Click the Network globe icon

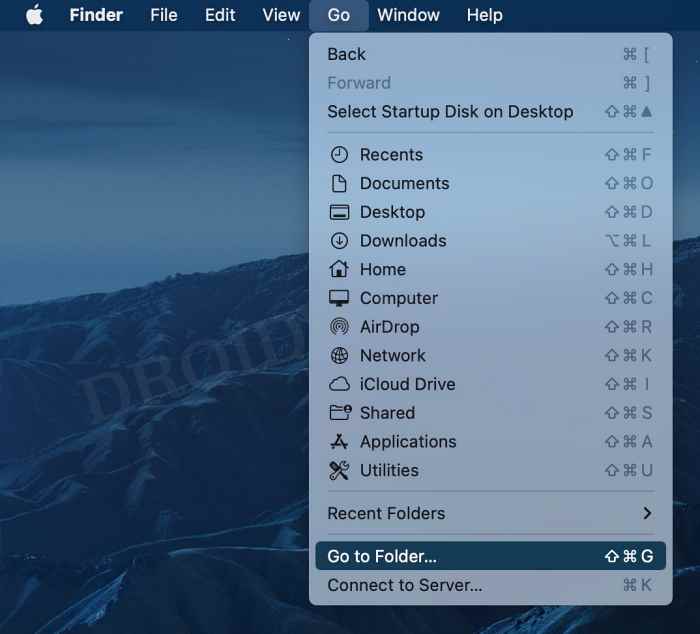coord(339,355)
